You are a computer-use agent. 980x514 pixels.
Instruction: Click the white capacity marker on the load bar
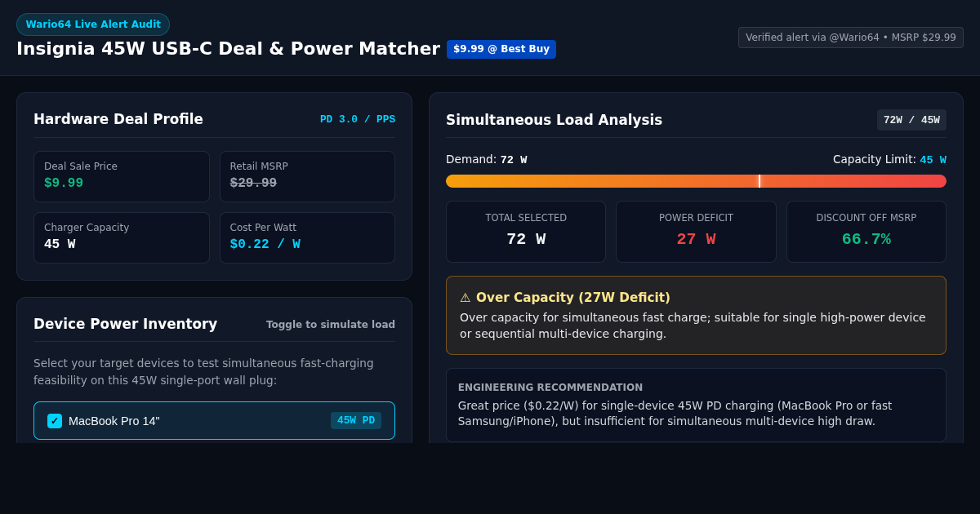pyautogui.click(x=759, y=181)
